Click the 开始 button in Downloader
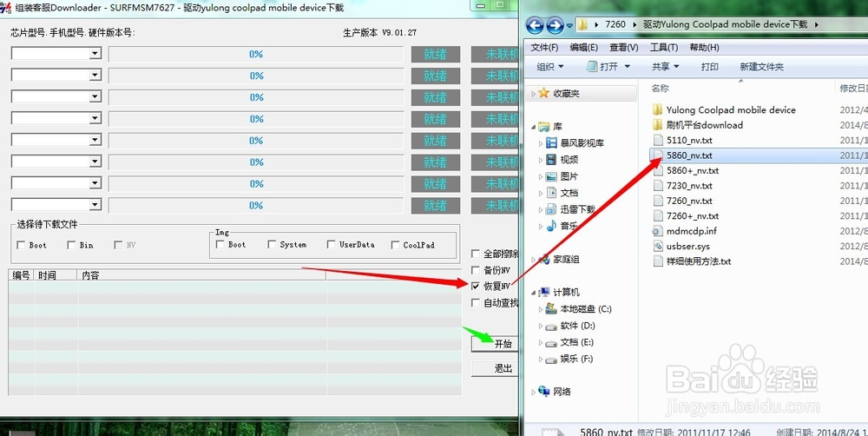 pos(496,344)
